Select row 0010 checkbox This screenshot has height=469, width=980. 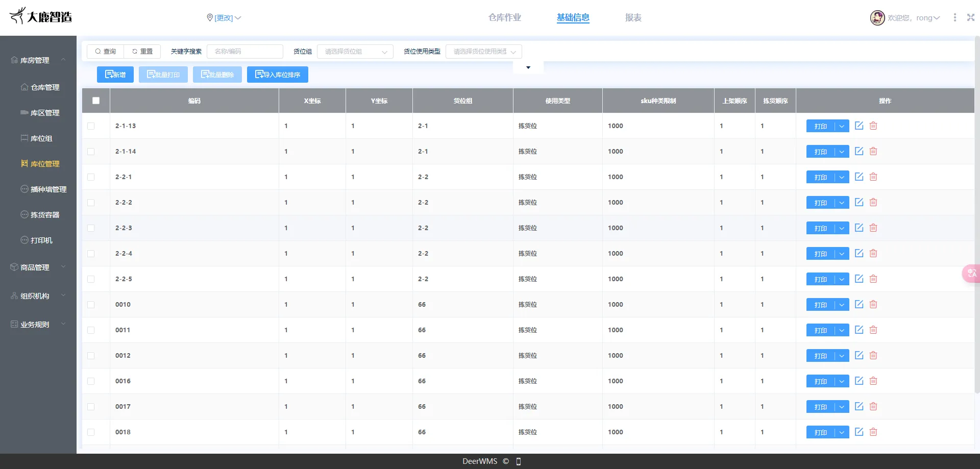(91, 304)
